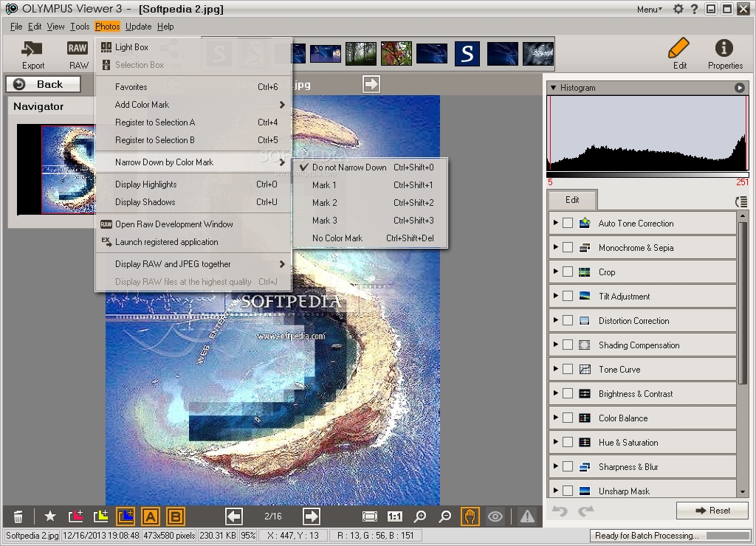Choose Light Box from Photos menu
This screenshot has height=546, width=756.
pyautogui.click(x=193, y=46)
